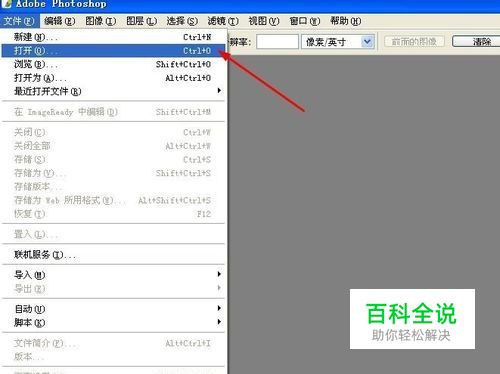Click the Photoshop title bar icon
This screenshot has height=374, width=500.
(6, 4)
